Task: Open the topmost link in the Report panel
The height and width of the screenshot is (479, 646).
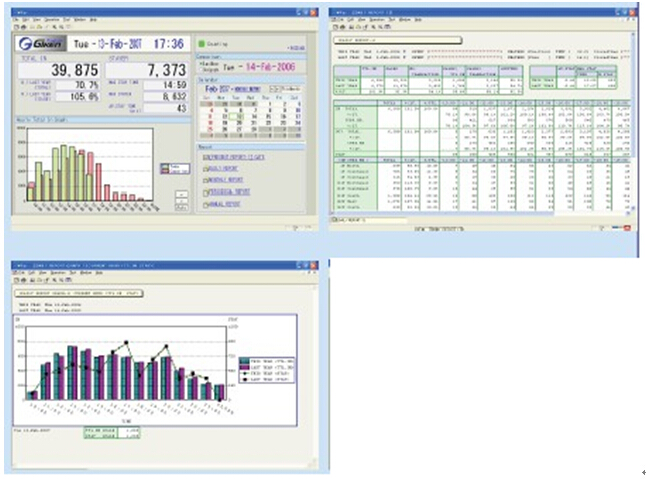Action: tap(234, 157)
